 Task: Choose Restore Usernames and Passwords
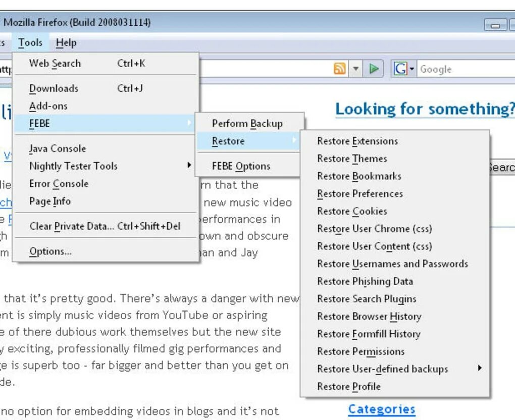click(x=395, y=264)
